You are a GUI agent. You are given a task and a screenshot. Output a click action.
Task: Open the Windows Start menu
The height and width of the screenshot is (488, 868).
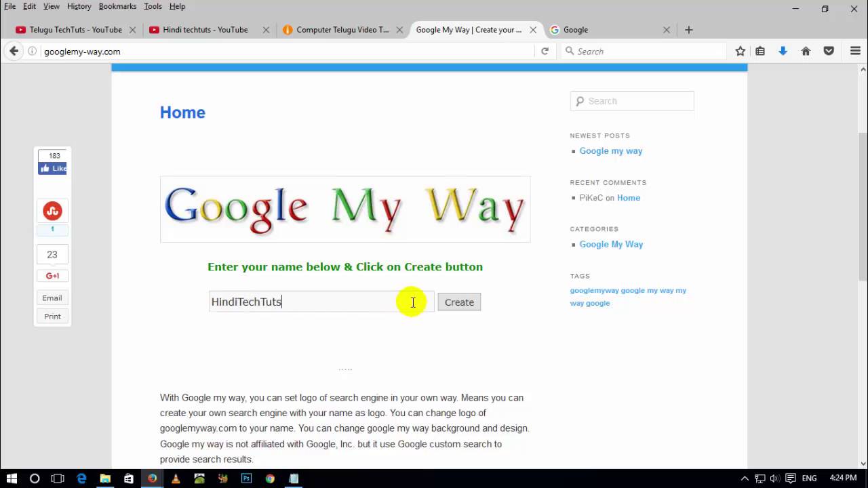coord(12,479)
